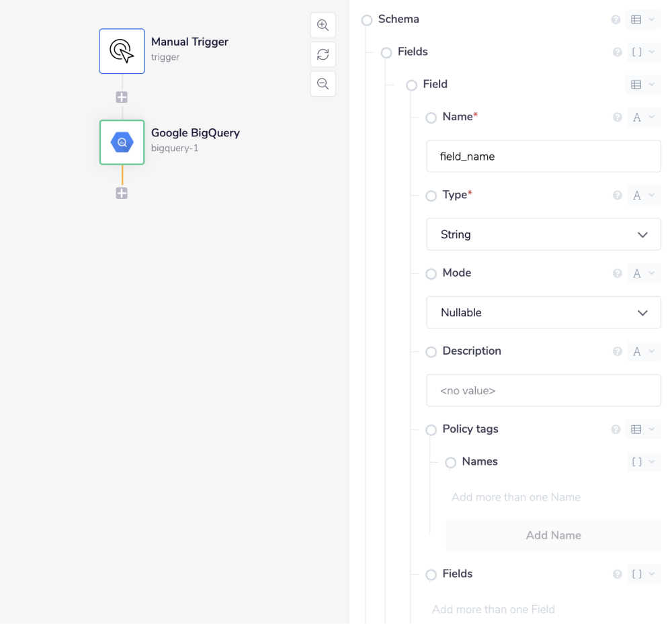Click the refresh canvas icon
Viewport: 672px width, 624px height.
pyautogui.click(x=323, y=54)
